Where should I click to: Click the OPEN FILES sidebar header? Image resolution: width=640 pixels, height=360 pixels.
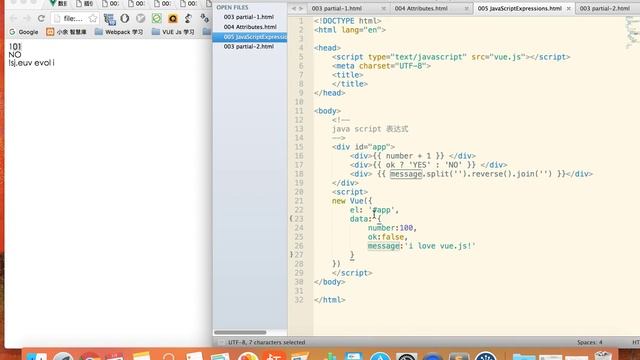tap(232, 7)
